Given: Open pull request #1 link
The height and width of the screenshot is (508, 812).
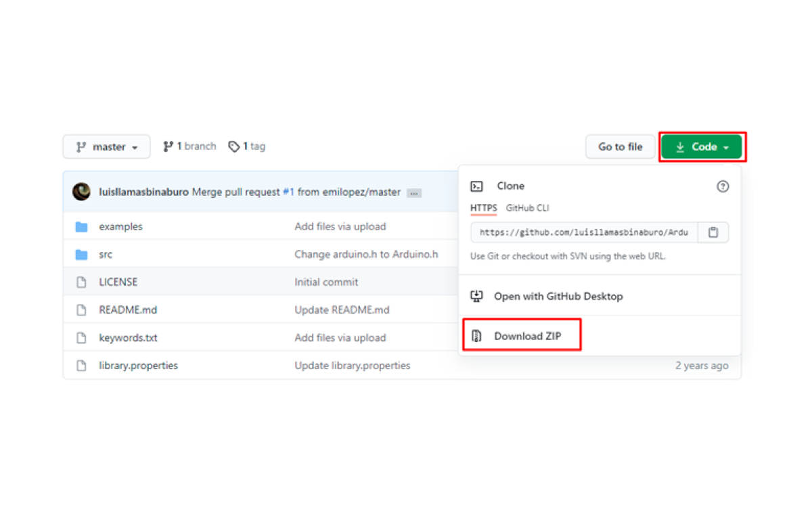Looking at the screenshot, I should click(288, 192).
